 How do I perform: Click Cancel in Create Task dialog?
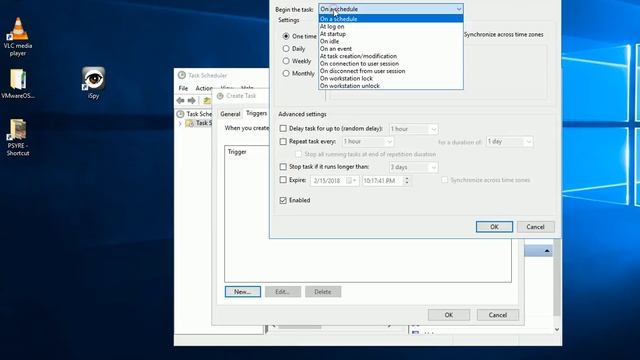[x=498, y=315]
